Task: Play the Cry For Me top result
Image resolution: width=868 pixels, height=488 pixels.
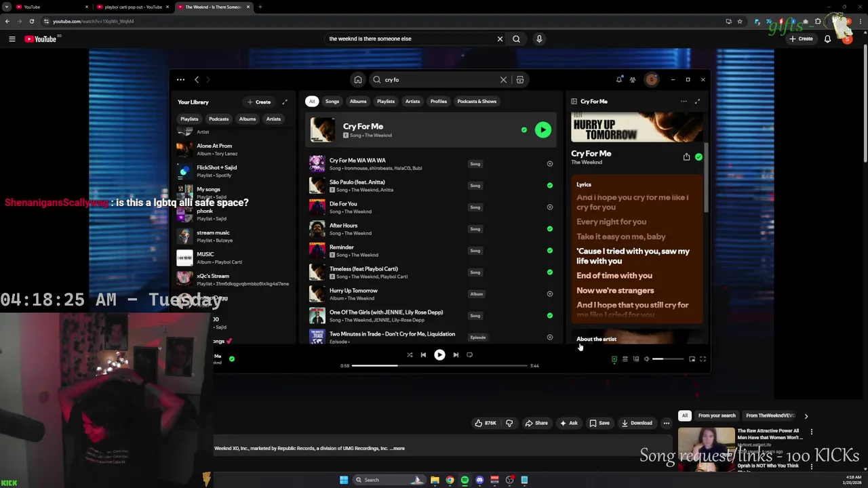Action: pos(542,129)
